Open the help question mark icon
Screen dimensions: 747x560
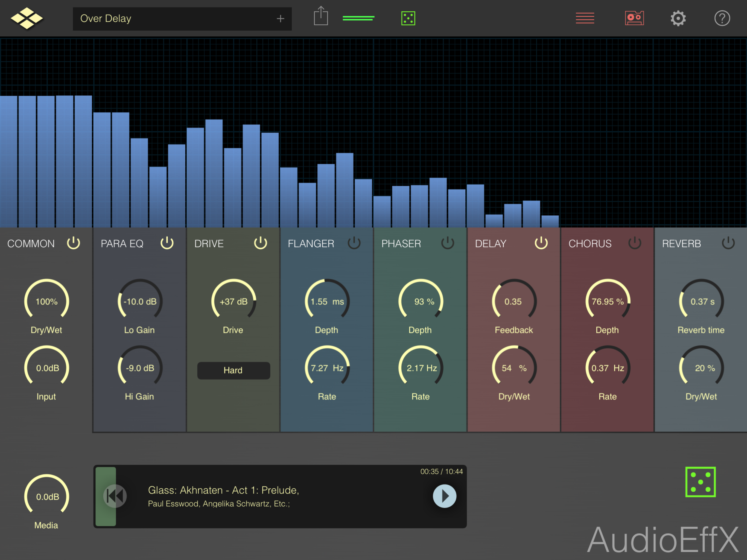point(722,18)
